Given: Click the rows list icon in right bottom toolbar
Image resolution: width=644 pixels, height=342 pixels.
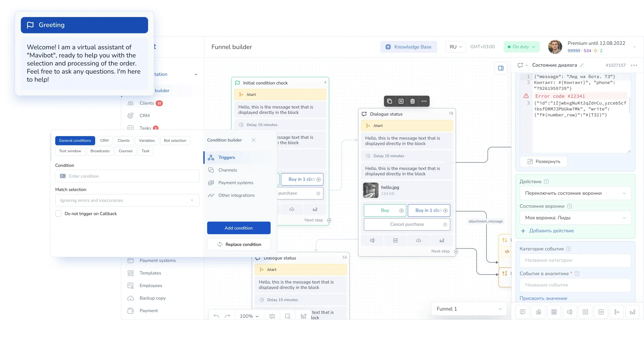Looking at the screenshot, I should (x=554, y=312).
